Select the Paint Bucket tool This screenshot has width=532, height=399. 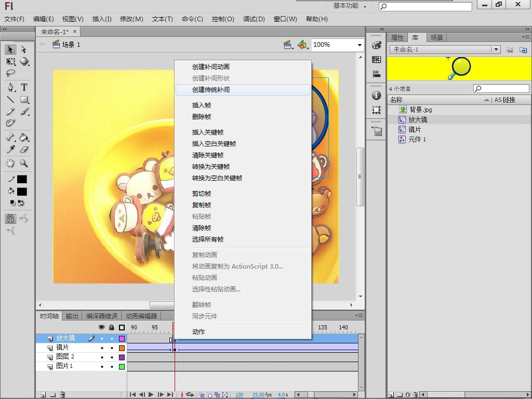pyautogui.click(x=24, y=137)
